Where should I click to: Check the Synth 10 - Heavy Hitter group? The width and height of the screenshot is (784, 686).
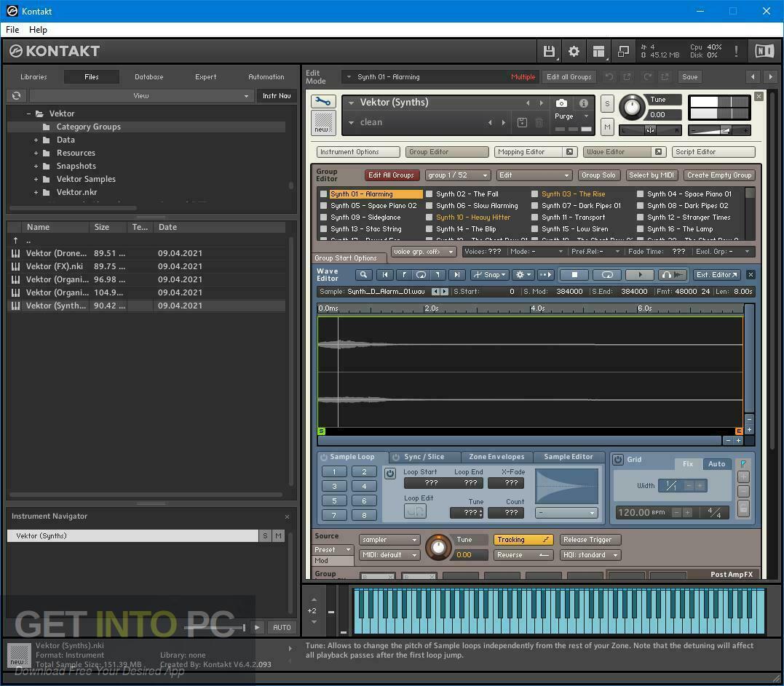coord(429,218)
